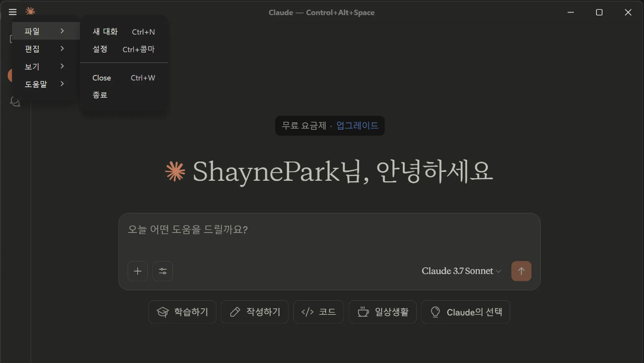Screen dimensions: 644x363
Task: Open the search and tools sliders button
Action: click(163, 271)
